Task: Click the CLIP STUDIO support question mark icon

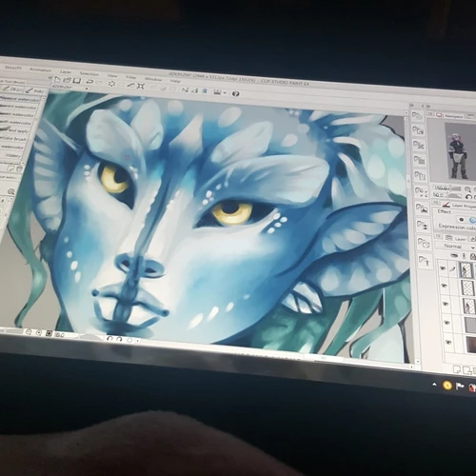Action: [235, 93]
